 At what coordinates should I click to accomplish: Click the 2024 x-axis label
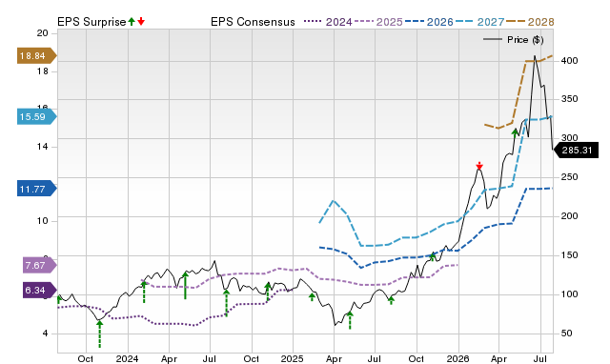pos(127,358)
